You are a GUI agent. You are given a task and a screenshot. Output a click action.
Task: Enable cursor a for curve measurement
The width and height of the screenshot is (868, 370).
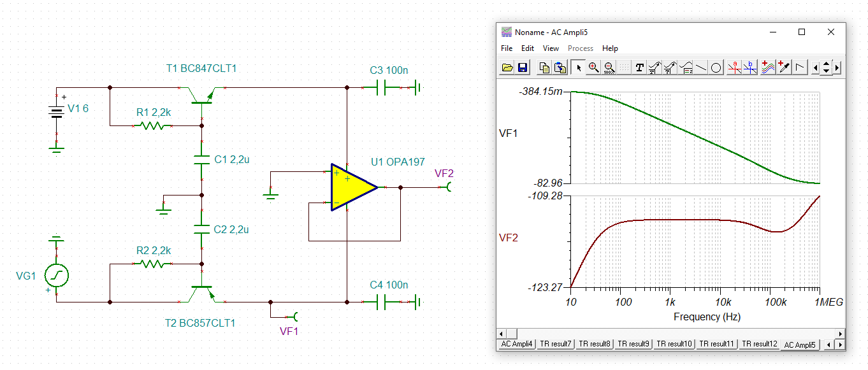coord(735,68)
